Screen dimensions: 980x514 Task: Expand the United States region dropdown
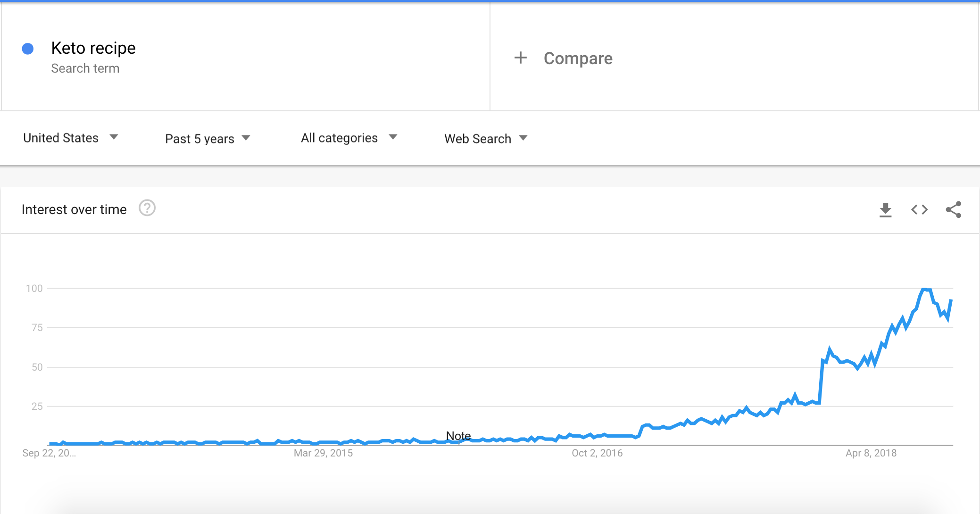[71, 138]
